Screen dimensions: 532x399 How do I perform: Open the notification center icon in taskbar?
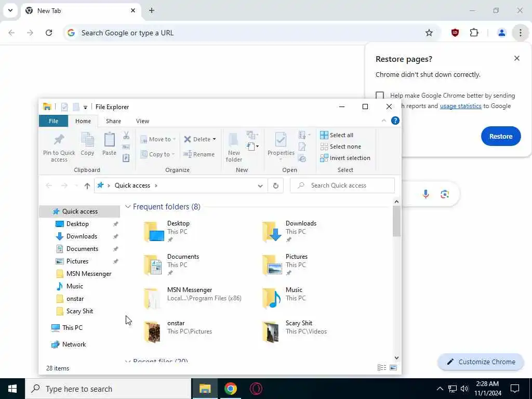(x=515, y=389)
